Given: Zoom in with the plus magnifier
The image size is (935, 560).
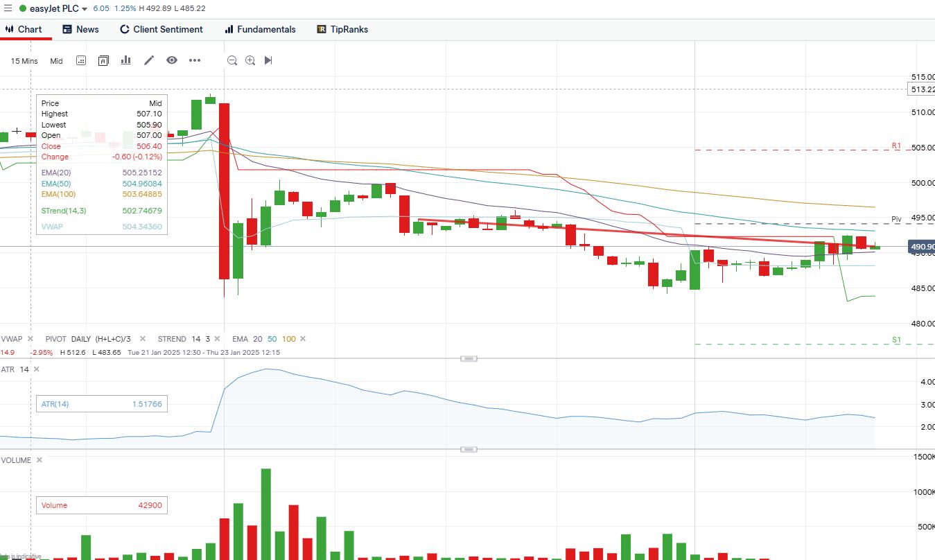Looking at the screenshot, I should (250, 60).
